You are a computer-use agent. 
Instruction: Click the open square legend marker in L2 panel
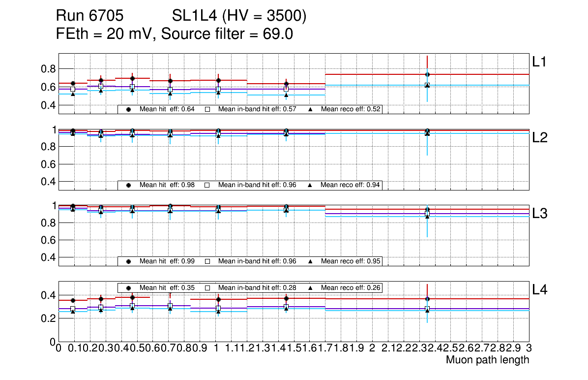pyautogui.click(x=207, y=185)
